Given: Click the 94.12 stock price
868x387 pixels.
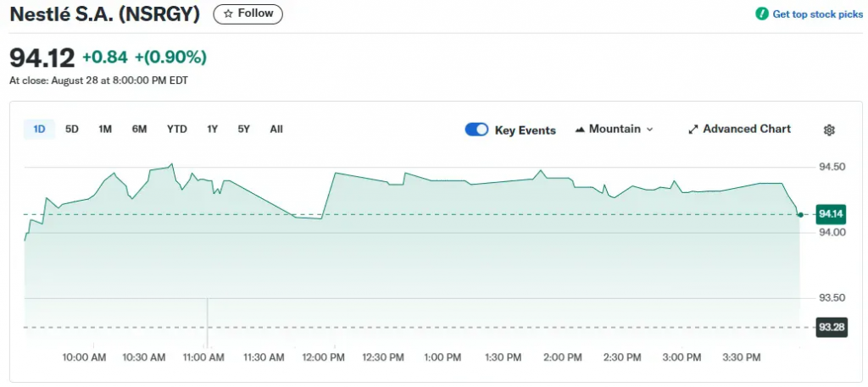Looking at the screenshot, I should pyautogui.click(x=42, y=58).
